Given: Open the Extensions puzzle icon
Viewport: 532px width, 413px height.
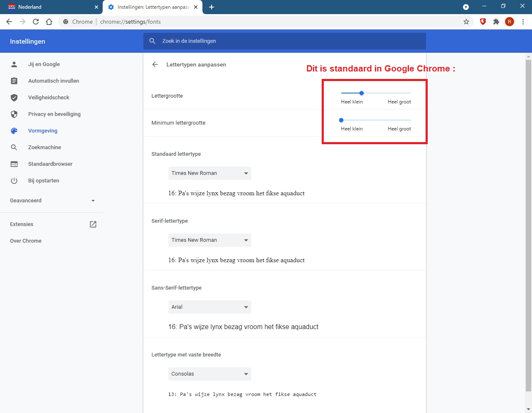Looking at the screenshot, I should coord(496,22).
